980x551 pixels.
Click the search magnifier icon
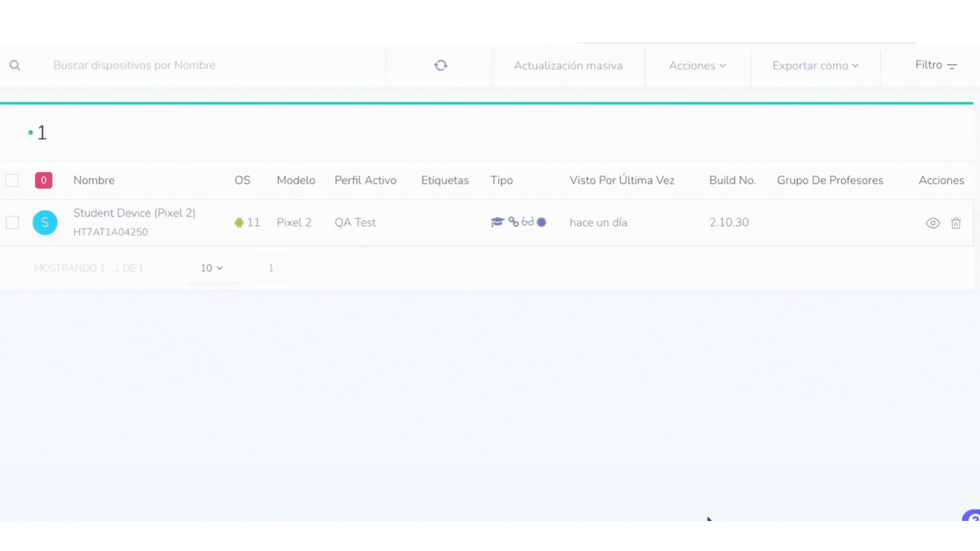point(15,65)
